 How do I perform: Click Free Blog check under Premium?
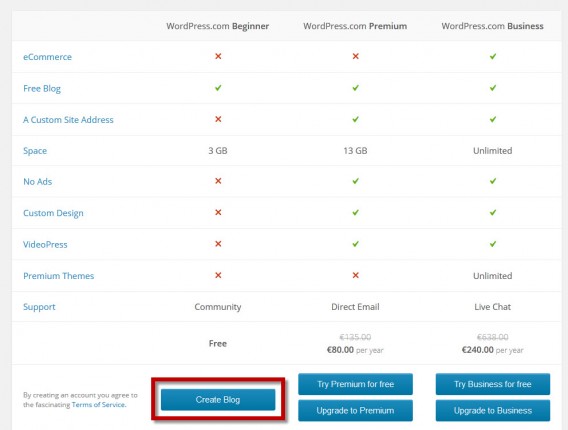pyautogui.click(x=356, y=88)
